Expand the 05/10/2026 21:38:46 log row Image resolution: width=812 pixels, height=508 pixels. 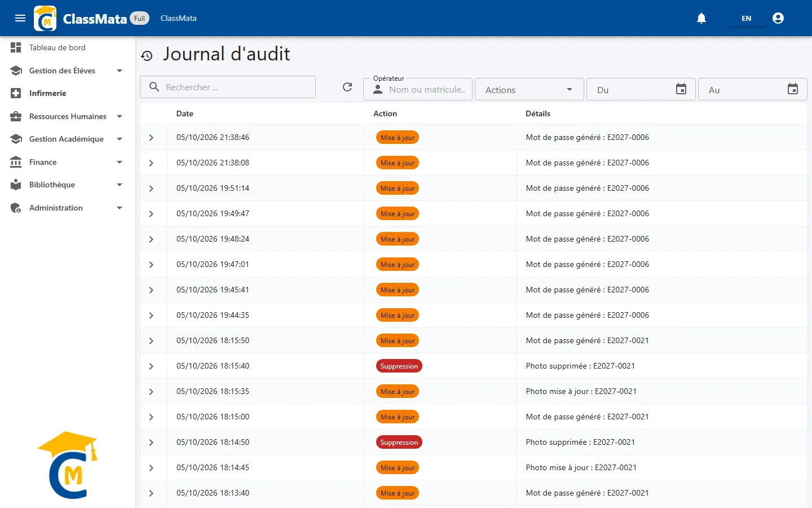click(151, 138)
